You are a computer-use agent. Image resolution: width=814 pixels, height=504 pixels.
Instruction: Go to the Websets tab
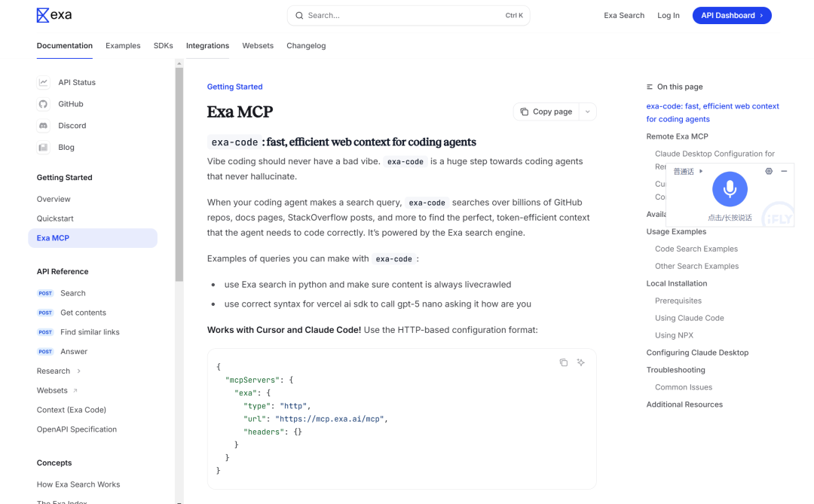pos(258,46)
